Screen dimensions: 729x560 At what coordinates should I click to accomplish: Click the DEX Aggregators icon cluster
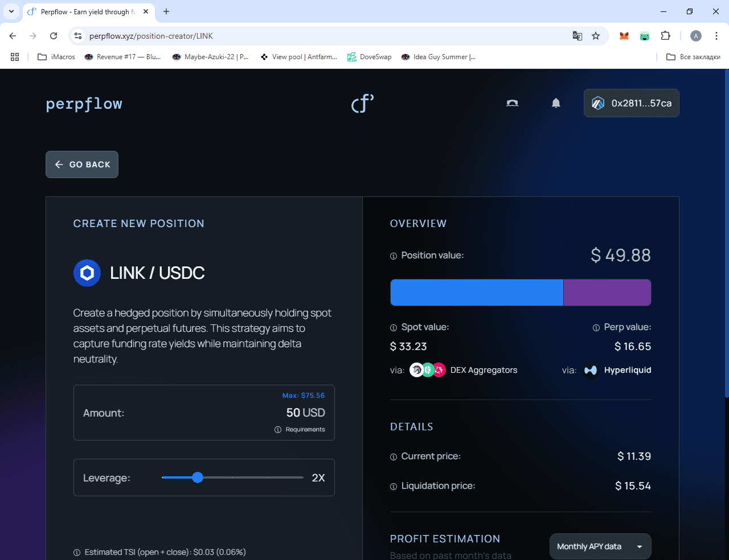point(428,370)
